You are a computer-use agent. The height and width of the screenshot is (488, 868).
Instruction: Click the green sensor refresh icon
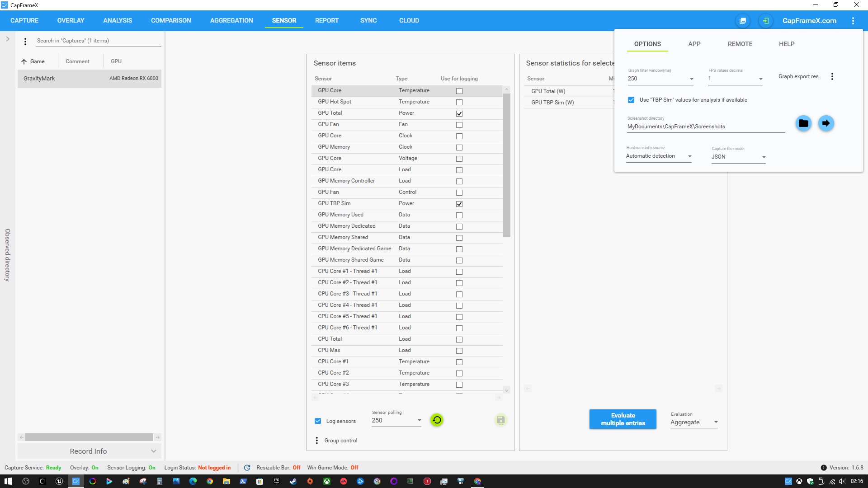(436, 420)
